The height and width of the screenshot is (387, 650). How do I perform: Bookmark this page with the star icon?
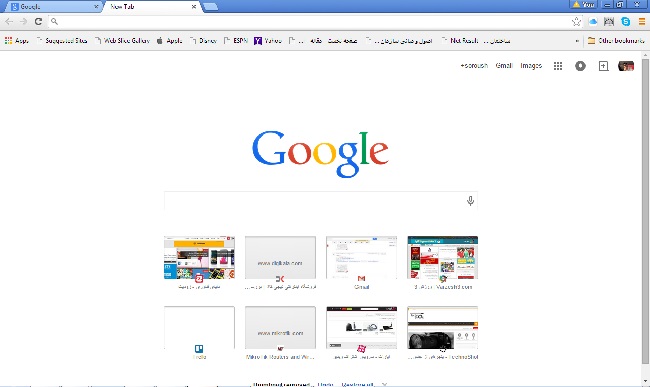click(576, 22)
